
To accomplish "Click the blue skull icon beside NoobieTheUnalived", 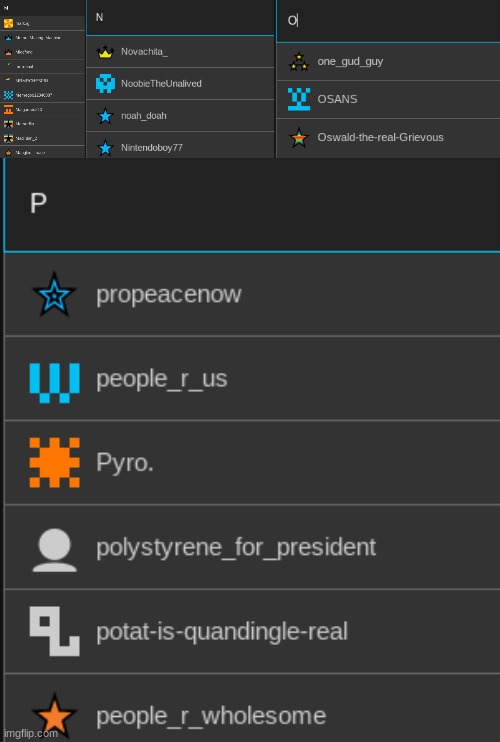I will (105, 84).
